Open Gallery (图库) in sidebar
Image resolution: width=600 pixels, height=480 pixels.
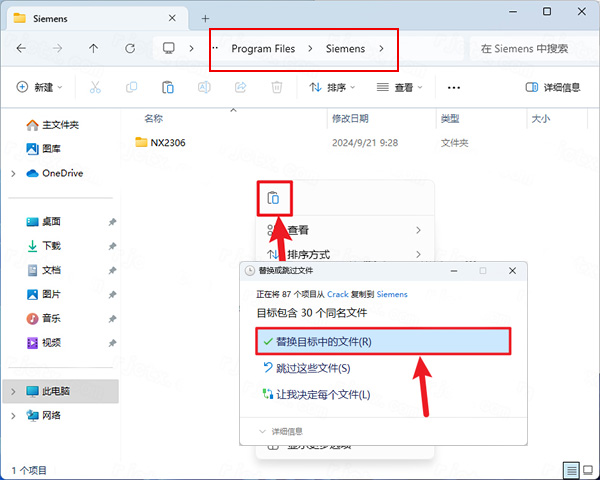click(x=43, y=149)
